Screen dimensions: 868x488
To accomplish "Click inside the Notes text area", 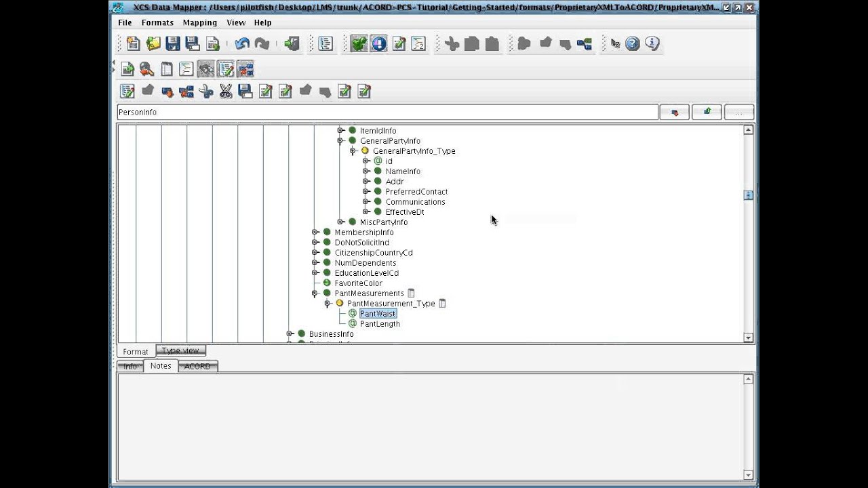I will coord(430,427).
